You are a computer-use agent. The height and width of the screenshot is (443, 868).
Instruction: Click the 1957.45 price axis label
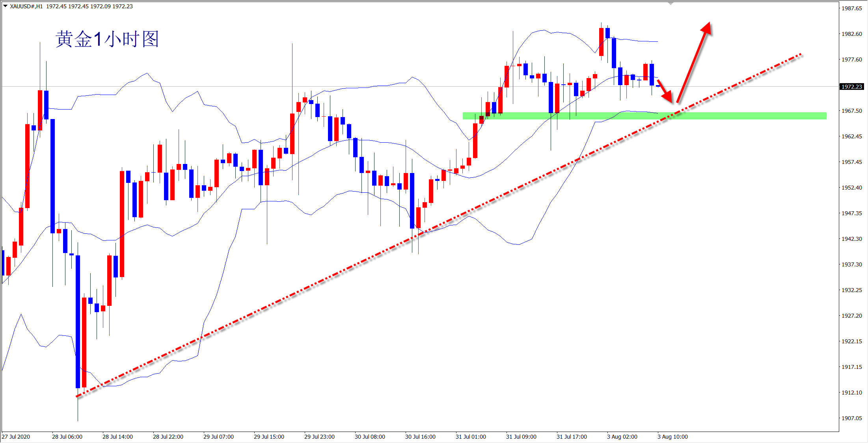point(852,162)
